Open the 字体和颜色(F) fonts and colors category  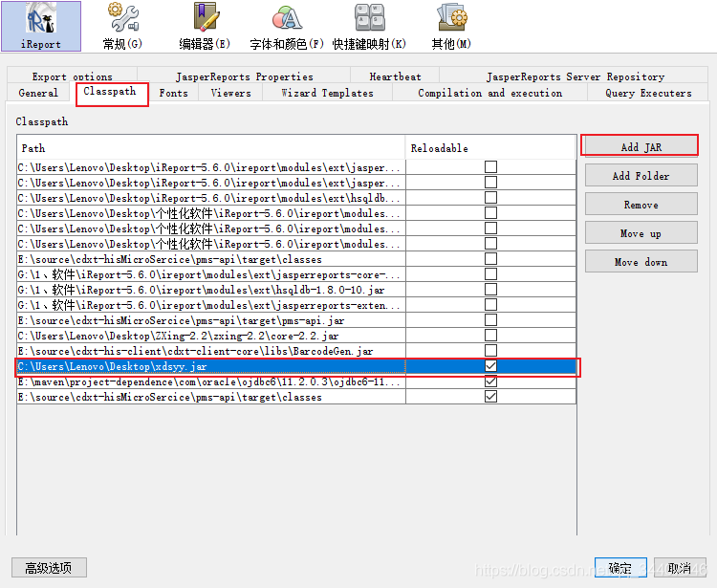point(287,26)
